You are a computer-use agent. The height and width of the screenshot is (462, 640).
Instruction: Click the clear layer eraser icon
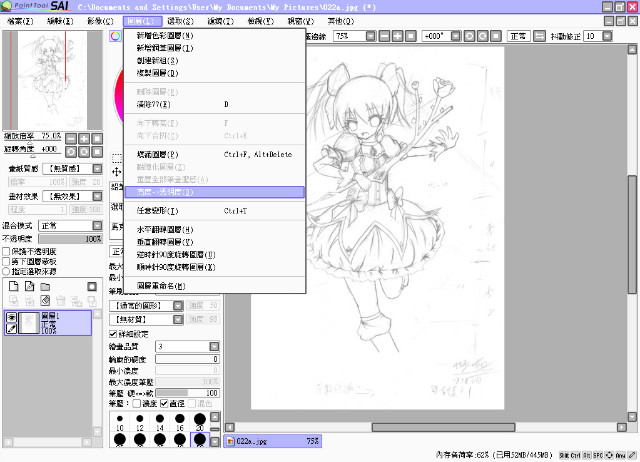[45, 301]
